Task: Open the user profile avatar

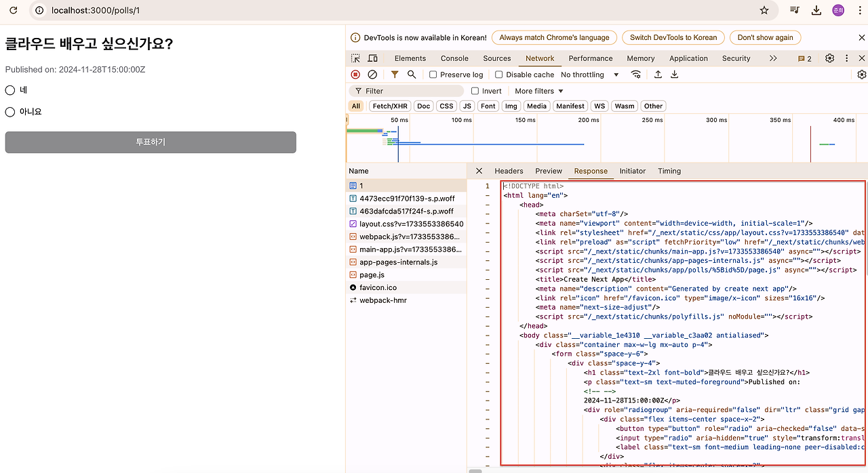Action: [838, 10]
